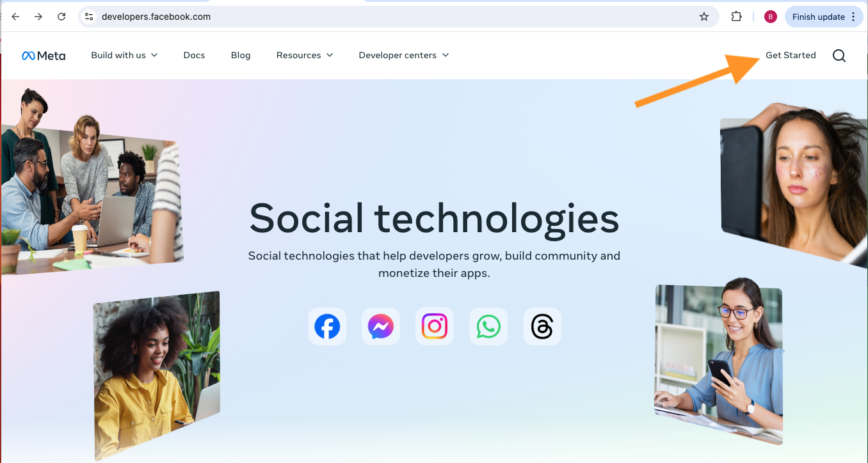Click the WhatsApp icon
Screen dimensions: 868x463
(x=488, y=327)
